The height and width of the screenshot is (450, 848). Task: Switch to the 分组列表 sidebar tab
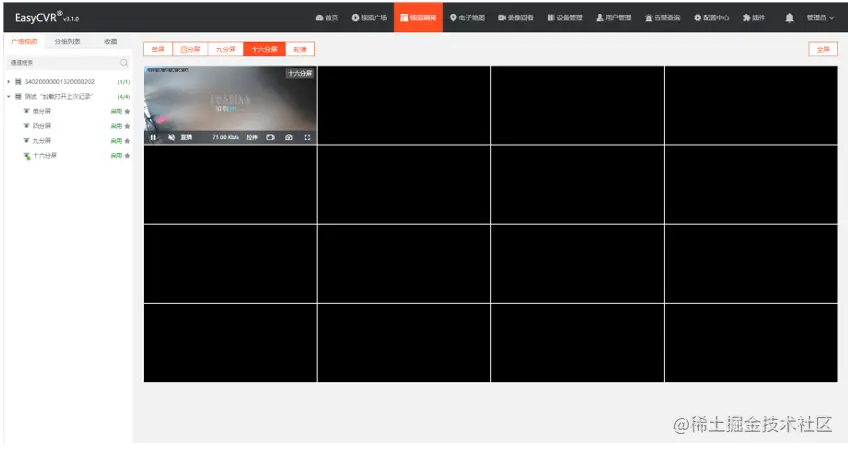tap(67, 41)
